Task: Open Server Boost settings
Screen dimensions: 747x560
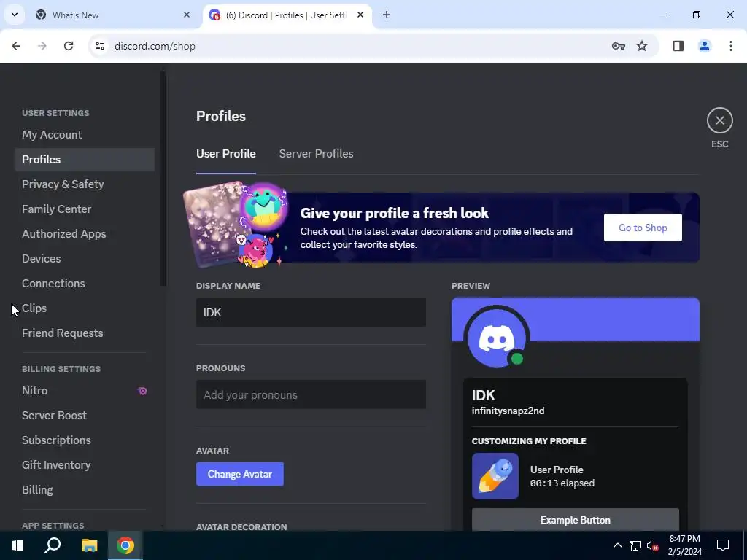Action: (85, 415)
